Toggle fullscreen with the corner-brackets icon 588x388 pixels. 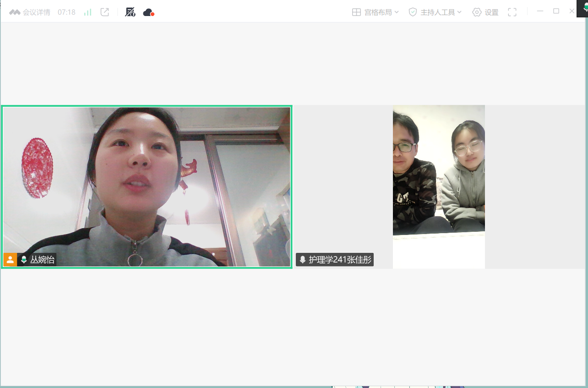tap(512, 12)
